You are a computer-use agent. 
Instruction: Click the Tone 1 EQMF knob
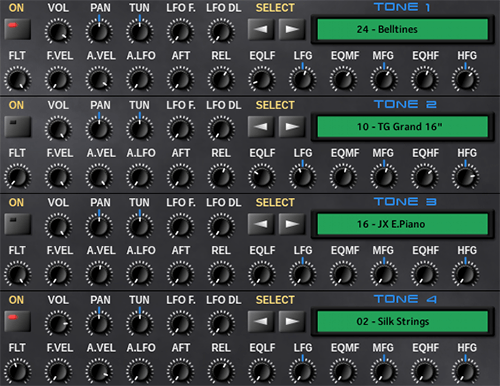coord(343,79)
